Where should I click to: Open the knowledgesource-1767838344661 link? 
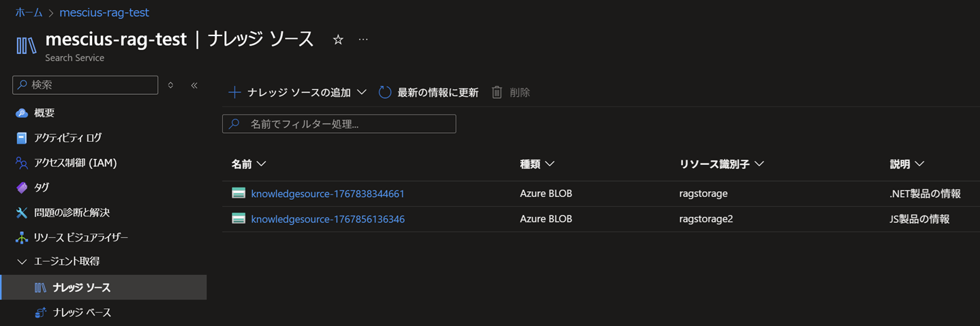click(328, 194)
